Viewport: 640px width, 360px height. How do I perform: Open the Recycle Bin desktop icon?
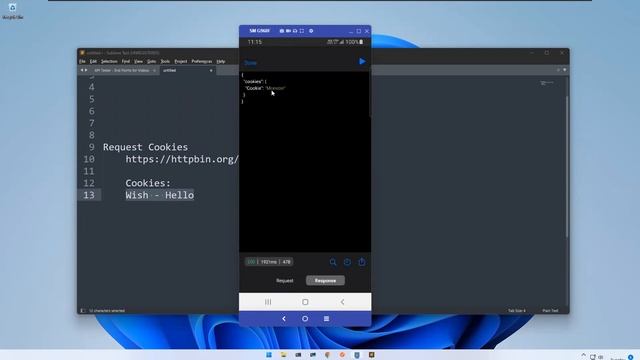click(x=12, y=11)
